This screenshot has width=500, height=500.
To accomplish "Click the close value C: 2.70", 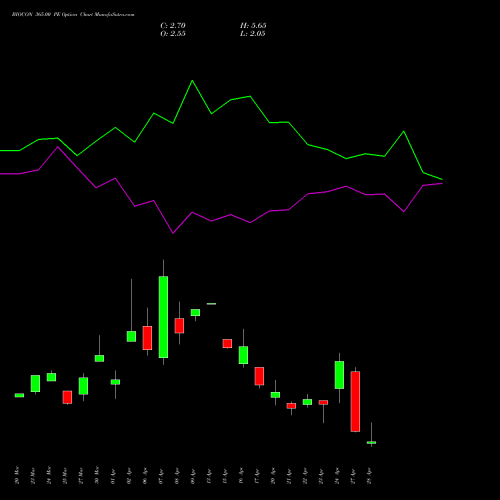I will (x=173, y=26).
